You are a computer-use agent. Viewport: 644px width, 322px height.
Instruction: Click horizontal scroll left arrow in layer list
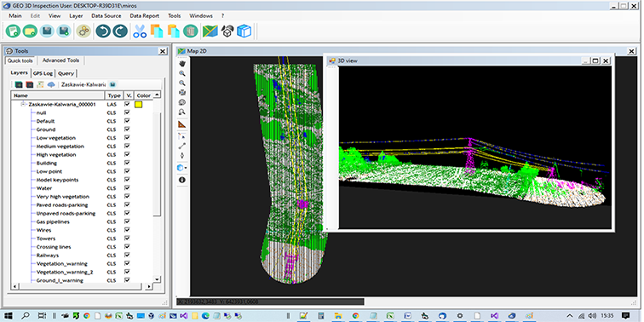pos(14,286)
